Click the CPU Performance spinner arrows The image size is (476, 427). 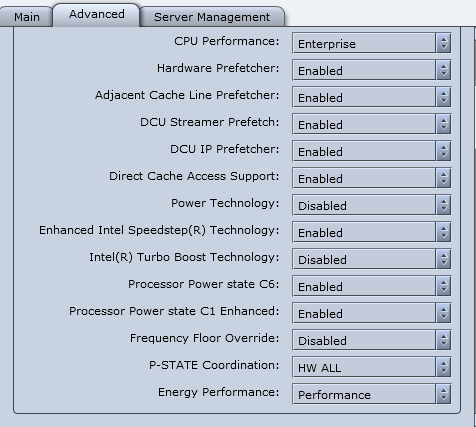pos(443,43)
